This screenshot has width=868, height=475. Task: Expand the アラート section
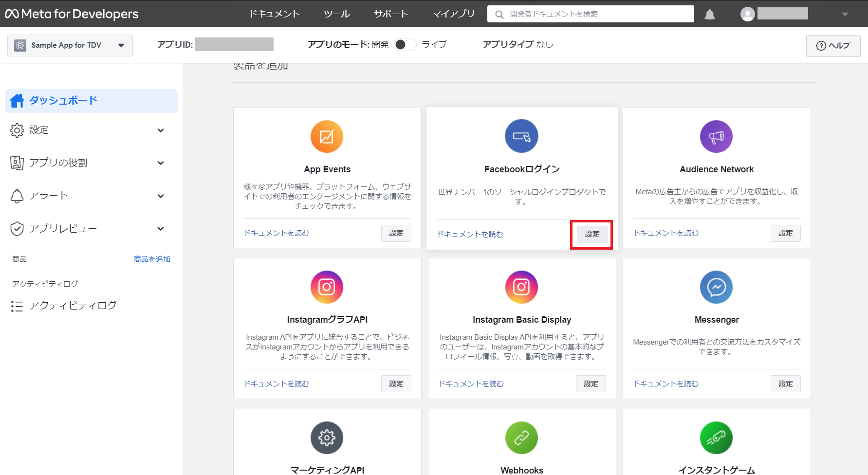pyautogui.click(x=161, y=196)
